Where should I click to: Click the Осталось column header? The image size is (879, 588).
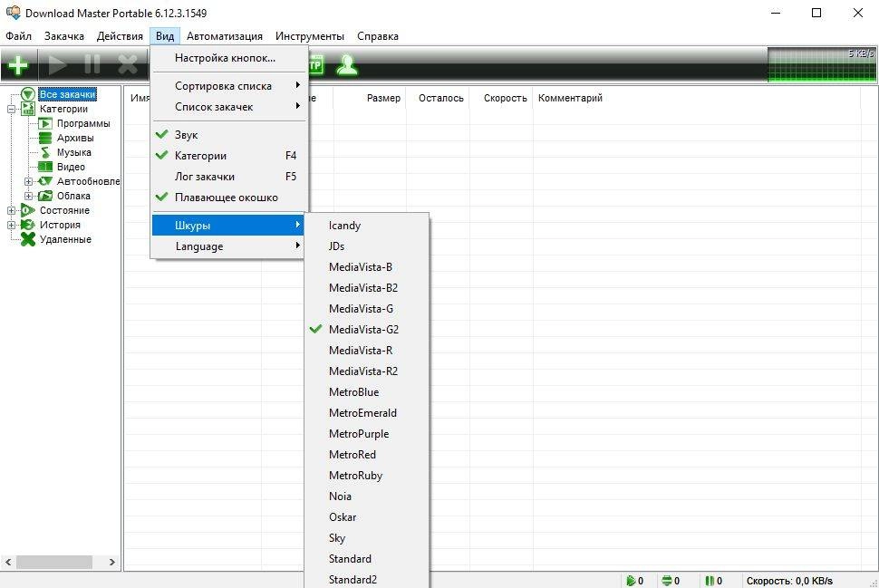(x=438, y=98)
